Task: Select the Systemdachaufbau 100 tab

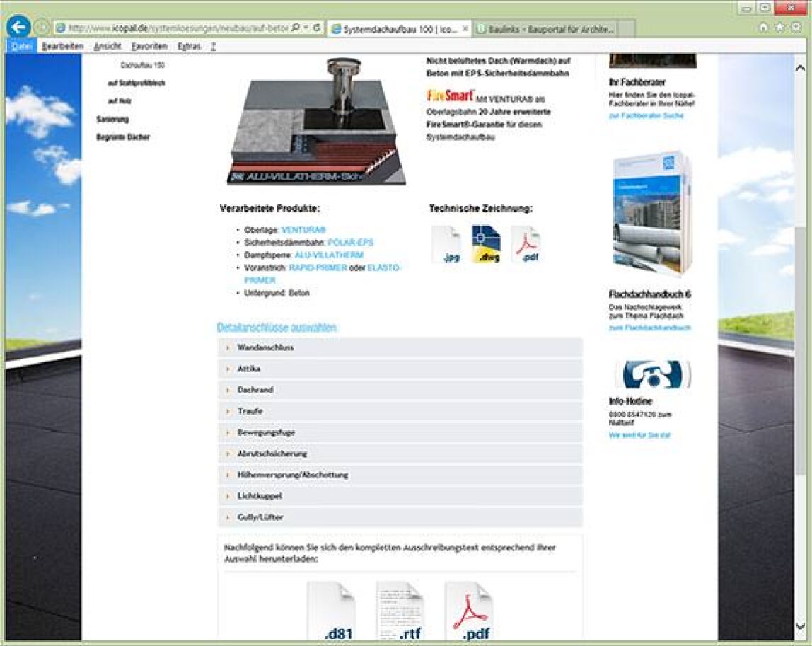Action: click(x=400, y=30)
